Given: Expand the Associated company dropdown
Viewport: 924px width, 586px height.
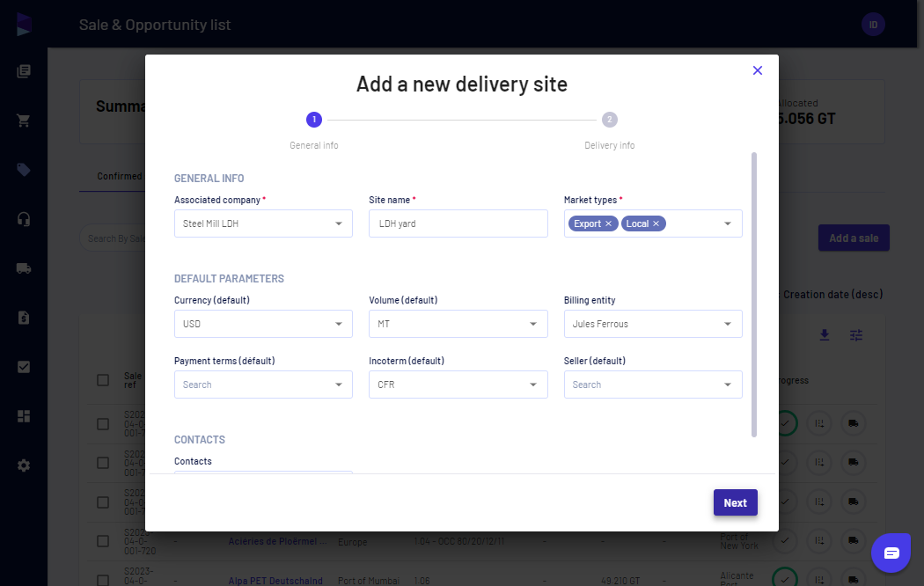Looking at the screenshot, I should point(263,223).
